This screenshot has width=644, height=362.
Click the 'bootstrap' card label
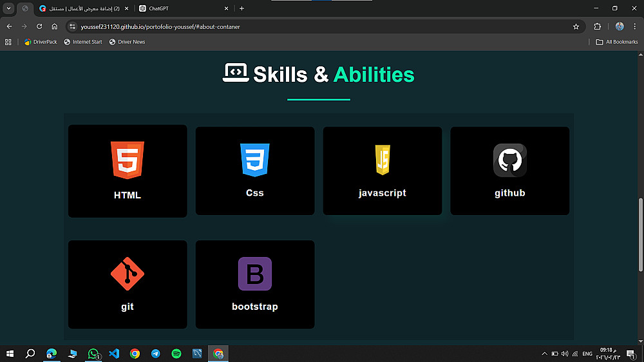[x=254, y=307]
